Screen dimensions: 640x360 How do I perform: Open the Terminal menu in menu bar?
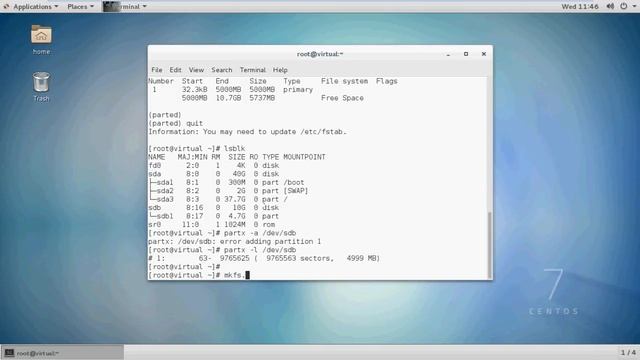coord(253,70)
